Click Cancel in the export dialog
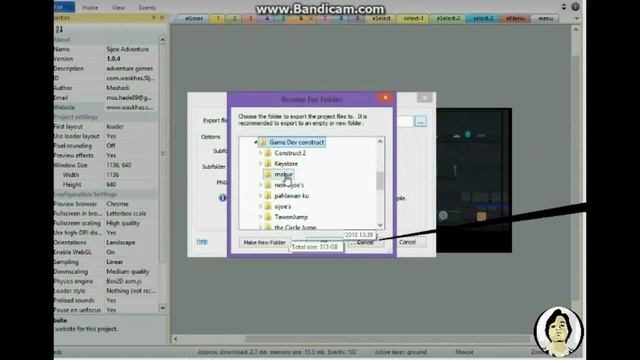This screenshot has height=360, width=640. click(x=407, y=242)
